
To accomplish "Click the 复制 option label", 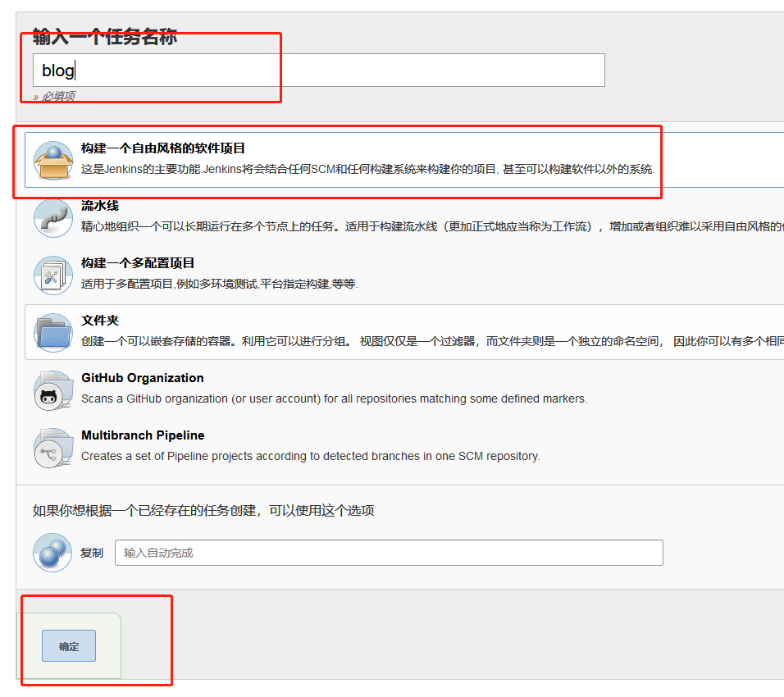I will tap(92, 552).
